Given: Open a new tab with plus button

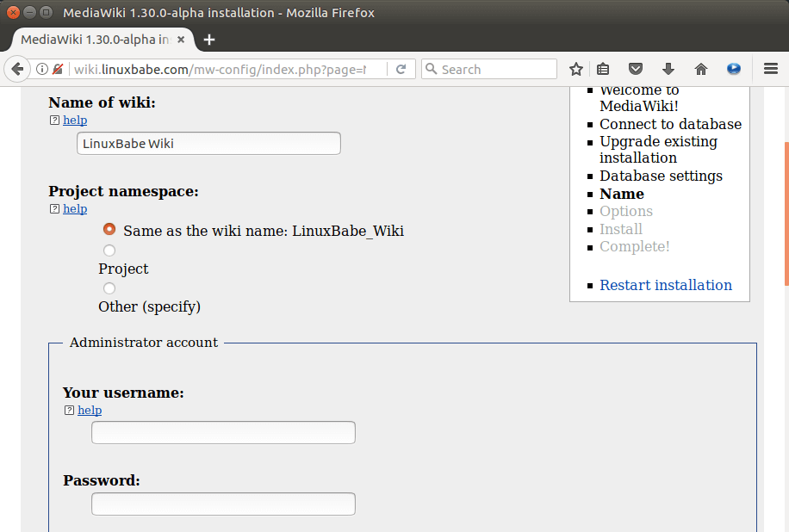Looking at the screenshot, I should coord(208,40).
